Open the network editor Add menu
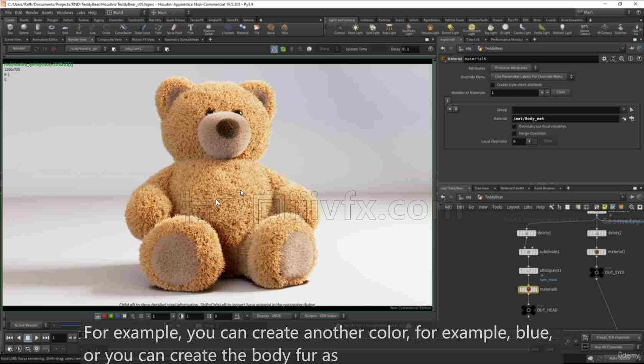The image size is (644, 364). point(448,207)
